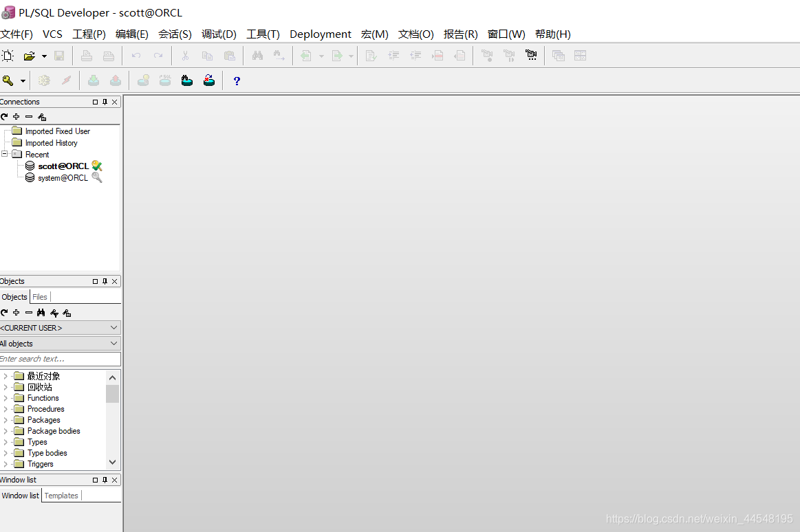Click the find database objects binoculars-on-disk icon

(x=186, y=80)
